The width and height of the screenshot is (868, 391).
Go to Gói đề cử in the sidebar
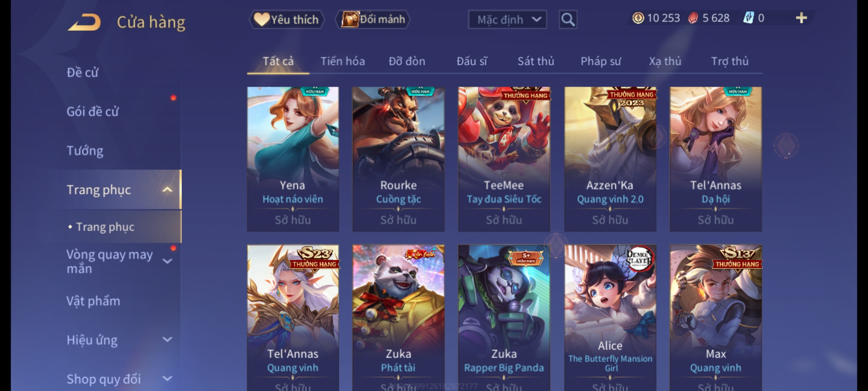[93, 112]
